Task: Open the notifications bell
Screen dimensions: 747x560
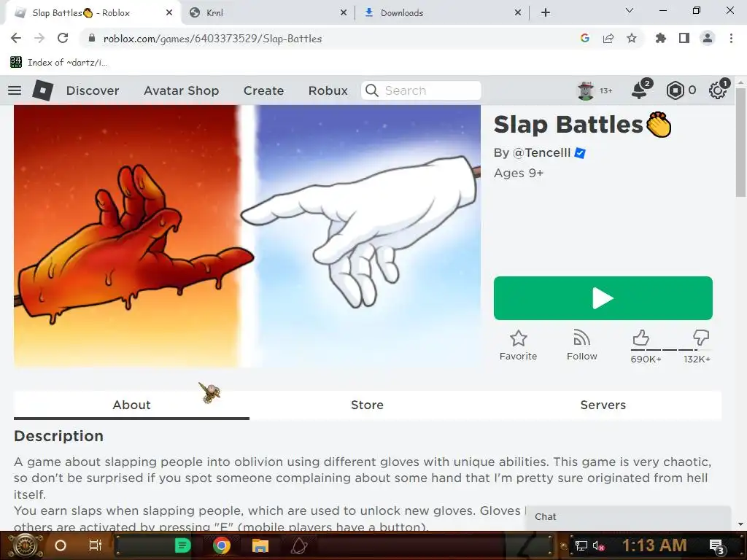Action: (640, 90)
